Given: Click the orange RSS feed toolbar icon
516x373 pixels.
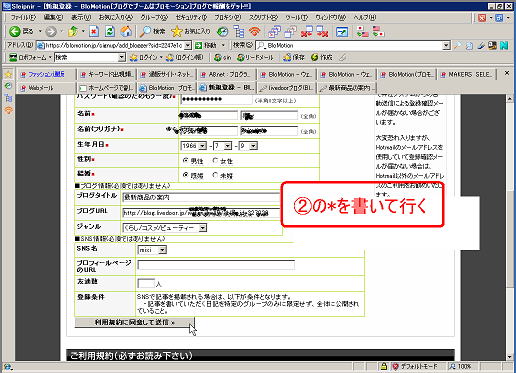Looking at the screenshot, I should point(255,32).
